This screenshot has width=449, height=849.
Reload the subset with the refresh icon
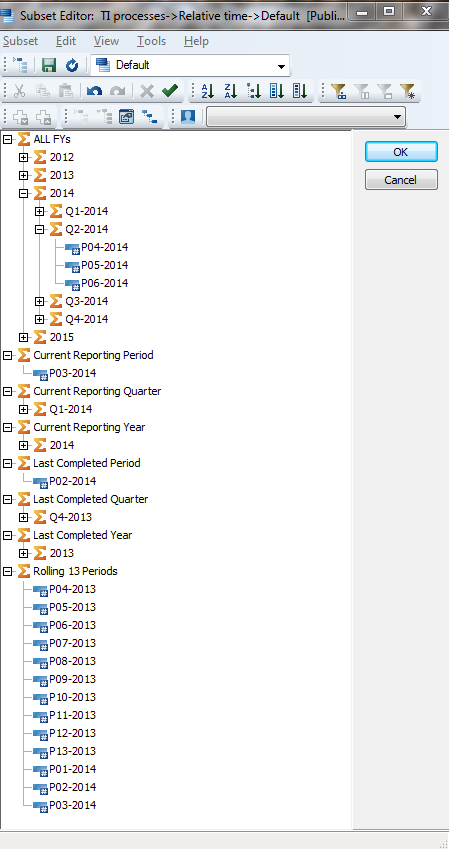click(x=72, y=66)
